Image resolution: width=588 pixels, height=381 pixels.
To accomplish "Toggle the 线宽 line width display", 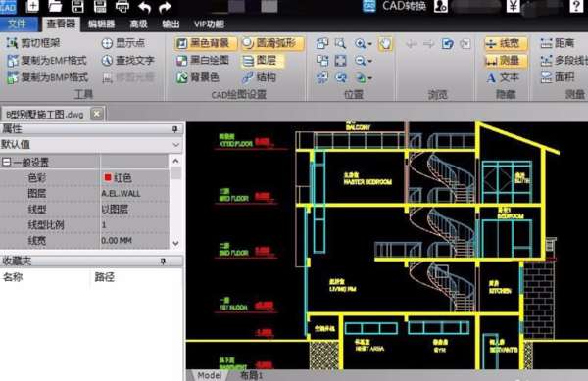I will point(506,43).
